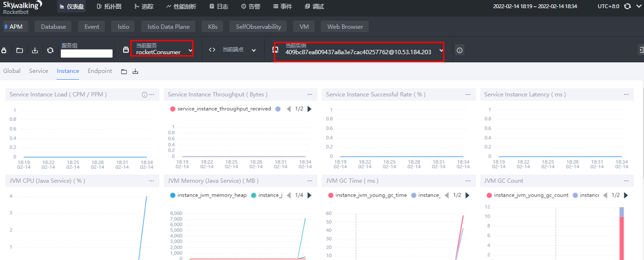Select the SelfObservability dashboard button
The image size is (644, 260).
tap(259, 27)
